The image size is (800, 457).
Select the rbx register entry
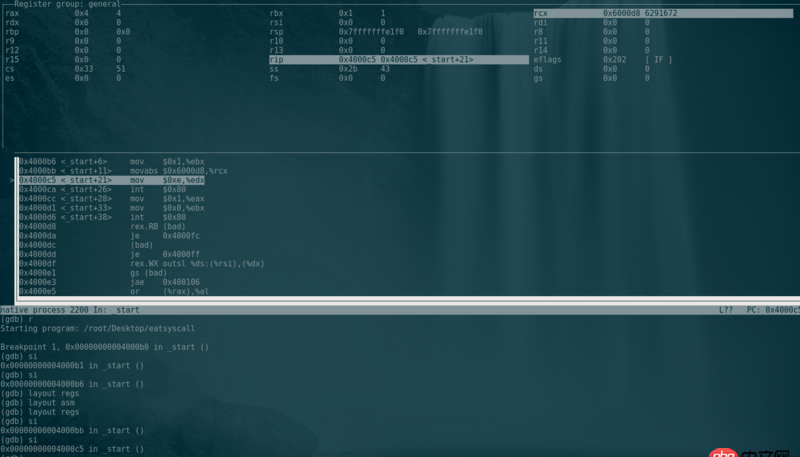click(x=328, y=13)
